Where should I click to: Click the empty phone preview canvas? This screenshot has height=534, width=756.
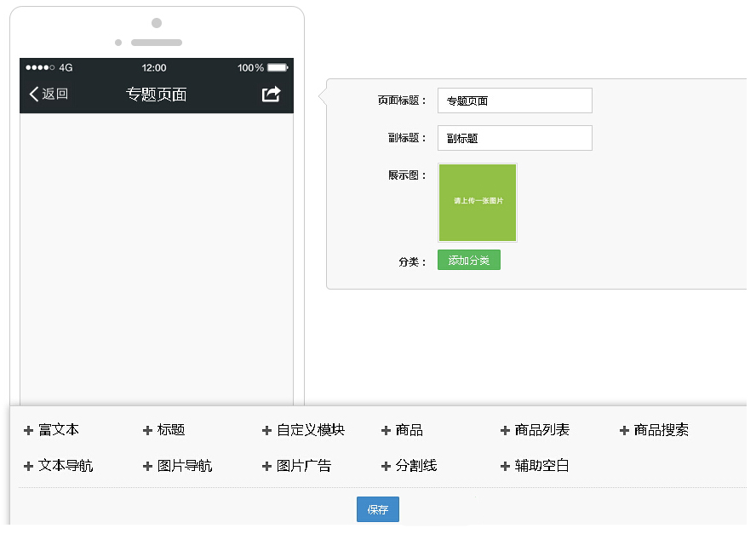(x=157, y=256)
